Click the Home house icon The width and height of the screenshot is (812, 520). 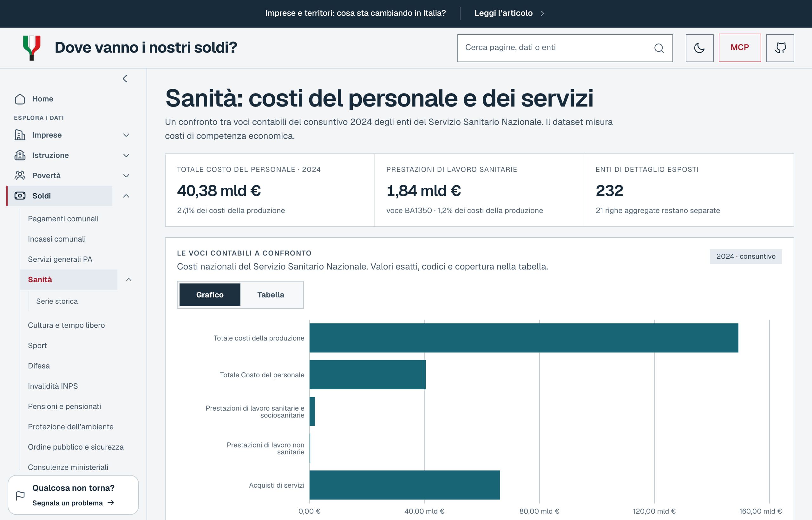(20, 99)
